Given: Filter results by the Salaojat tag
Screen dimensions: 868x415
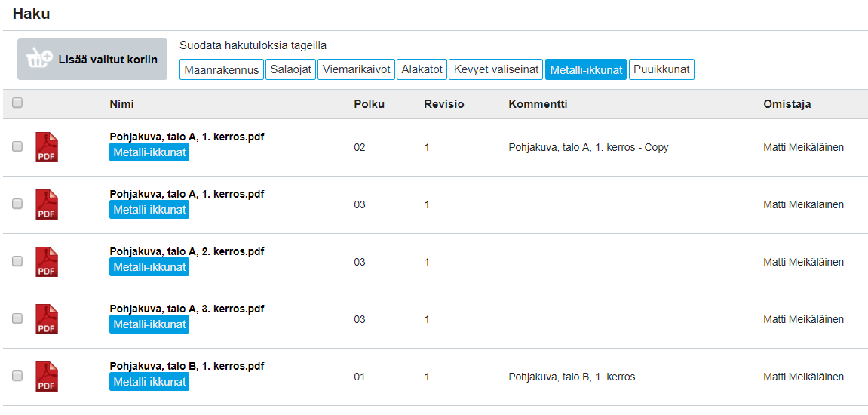Looking at the screenshot, I should [290, 69].
